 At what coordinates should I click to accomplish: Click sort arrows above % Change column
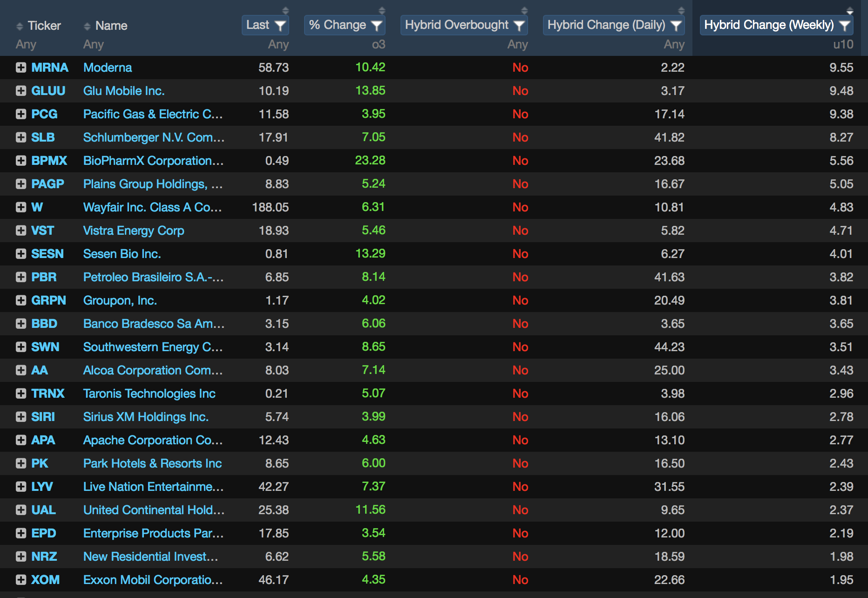[x=382, y=10]
